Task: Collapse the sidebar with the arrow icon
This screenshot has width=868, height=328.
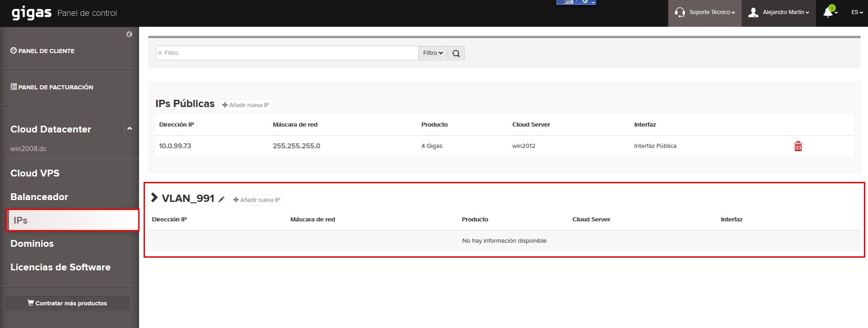Action: 129,34
